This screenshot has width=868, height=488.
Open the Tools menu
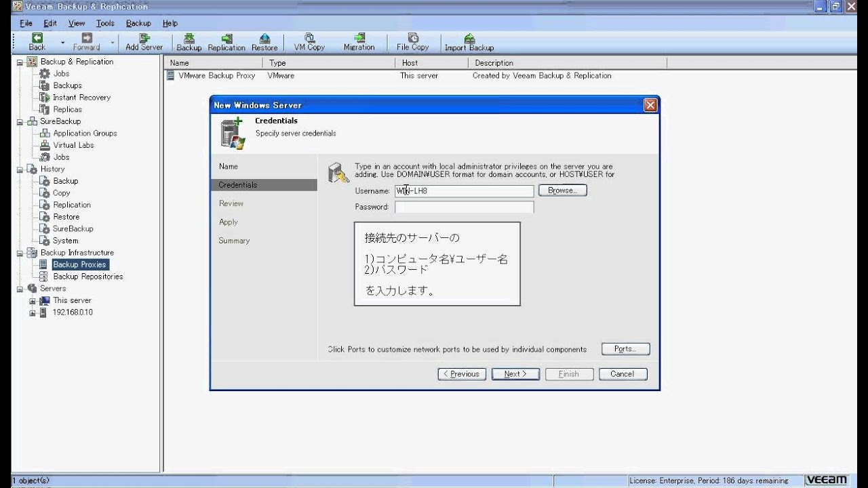(105, 23)
